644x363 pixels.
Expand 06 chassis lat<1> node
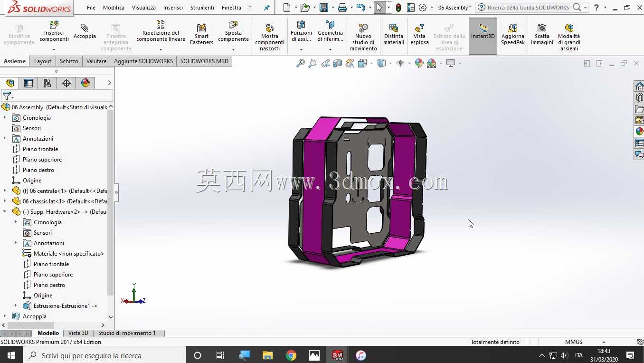5,201
